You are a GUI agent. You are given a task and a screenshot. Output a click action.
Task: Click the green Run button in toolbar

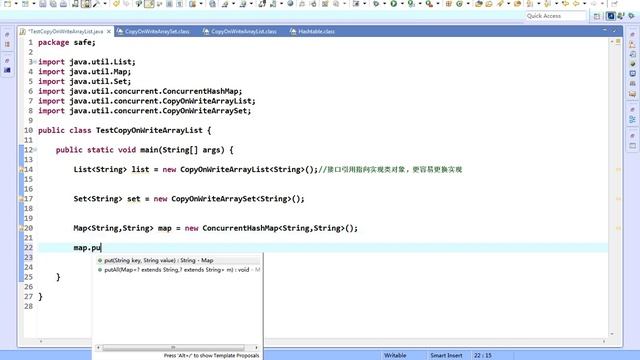click(x=393, y=4)
